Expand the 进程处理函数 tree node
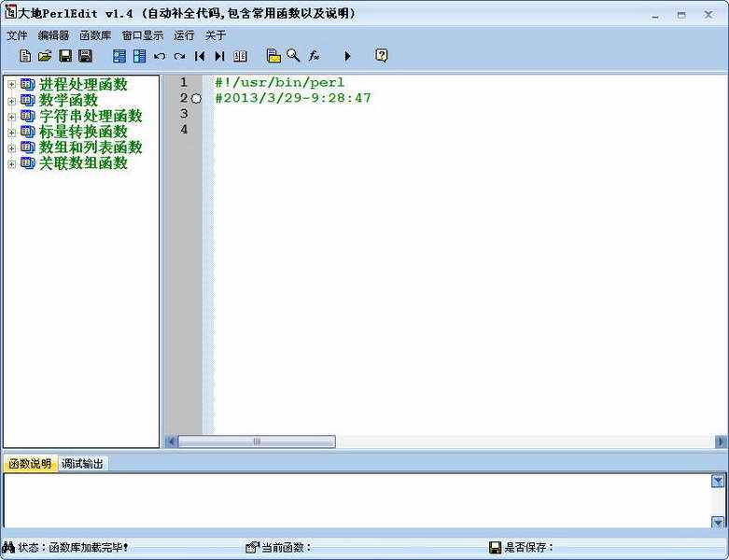The image size is (729, 560). point(11,85)
